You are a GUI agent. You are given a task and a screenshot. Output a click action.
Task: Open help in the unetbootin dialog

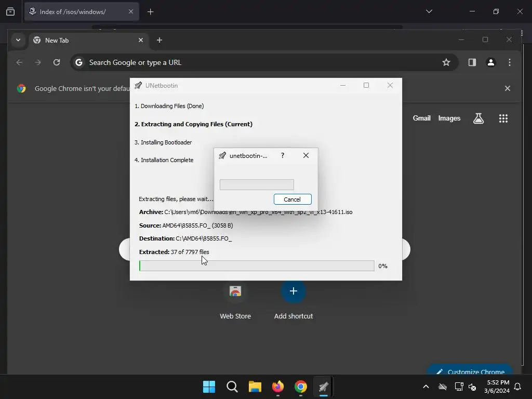coord(283,155)
